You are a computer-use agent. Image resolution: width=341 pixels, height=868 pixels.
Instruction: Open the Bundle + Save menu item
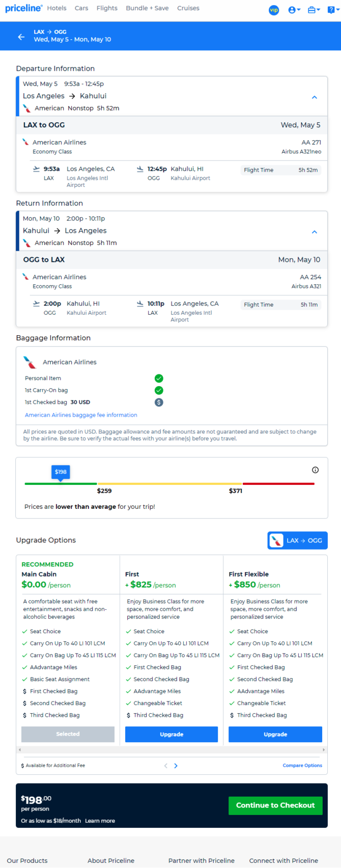[x=147, y=8]
